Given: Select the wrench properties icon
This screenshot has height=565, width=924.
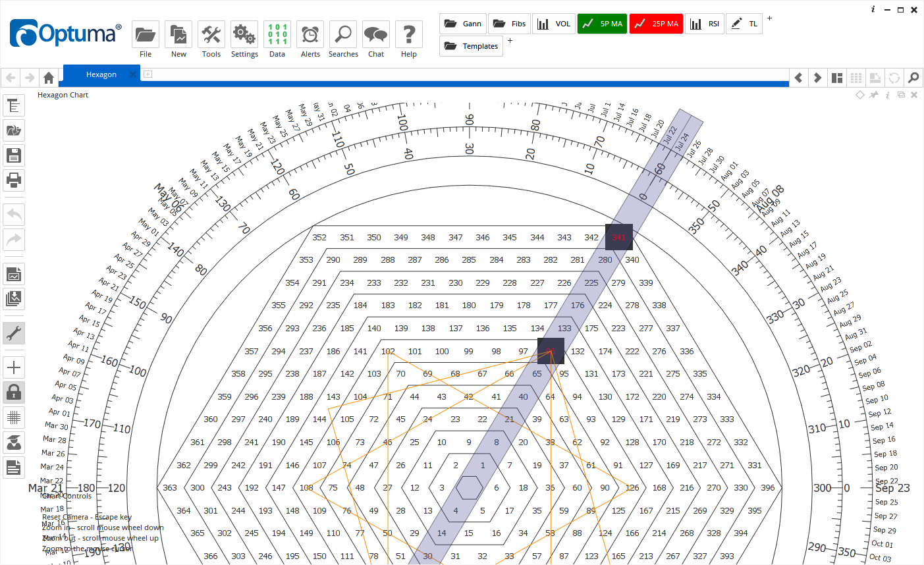Looking at the screenshot, I should (x=14, y=333).
